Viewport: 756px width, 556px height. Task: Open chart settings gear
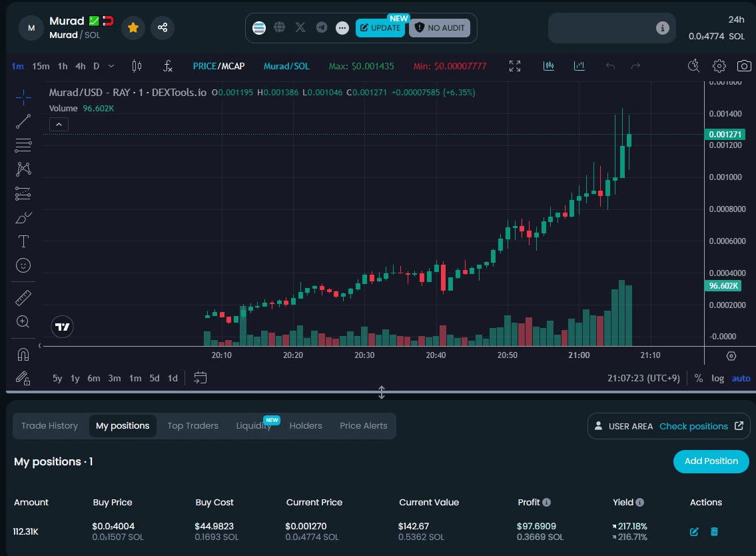pyautogui.click(x=719, y=66)
